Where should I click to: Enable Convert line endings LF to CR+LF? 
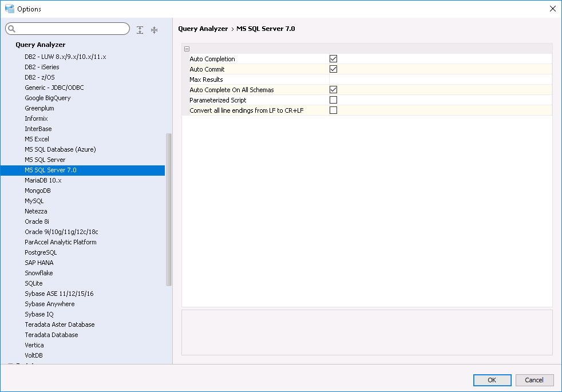pyautogui.click(x=333, y=110)
